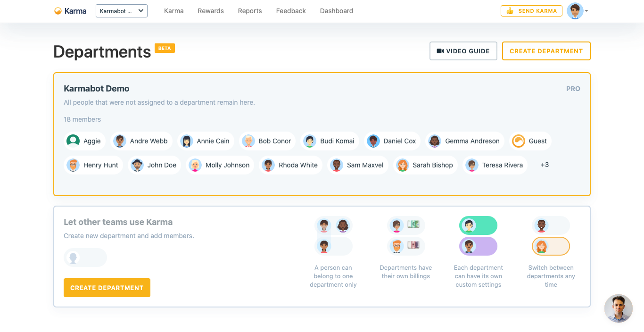The image size is (644, 332).
Task: Click the Departments page title
Action: click(x=102, y=51)
